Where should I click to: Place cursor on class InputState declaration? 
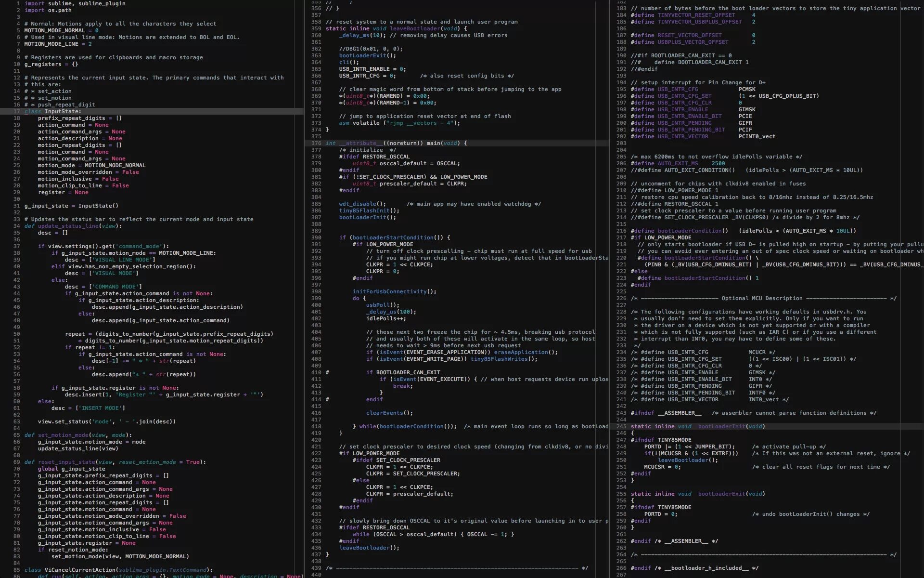click(x=63, y=111)
